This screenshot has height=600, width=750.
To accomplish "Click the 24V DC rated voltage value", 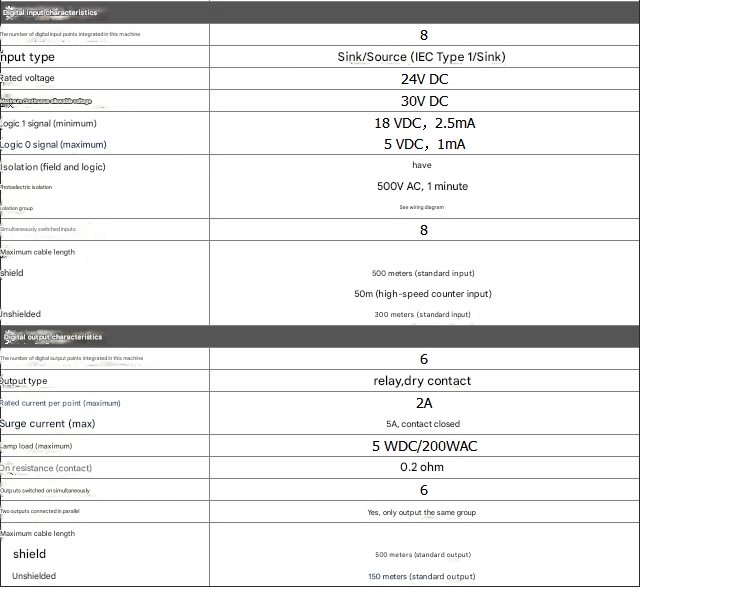I will coord(424,79).
